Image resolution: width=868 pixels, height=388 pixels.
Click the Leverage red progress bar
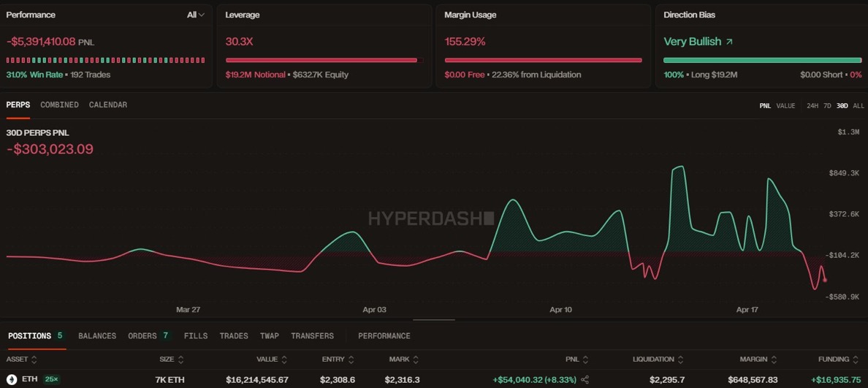321,60
